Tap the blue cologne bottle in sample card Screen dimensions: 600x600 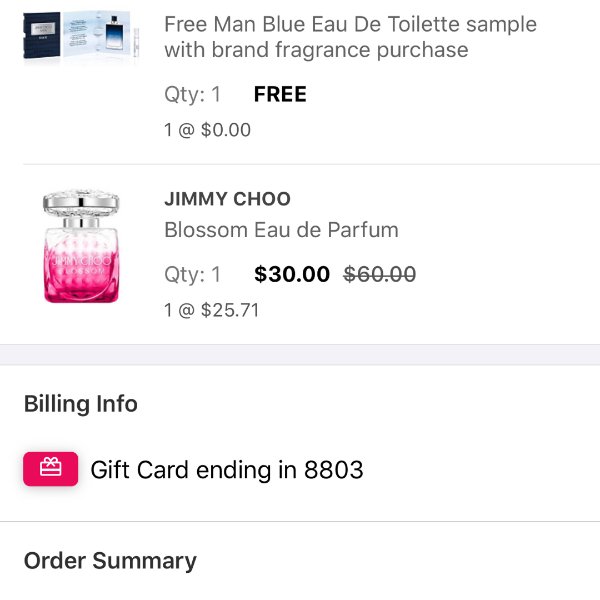[x=114, y=33]
